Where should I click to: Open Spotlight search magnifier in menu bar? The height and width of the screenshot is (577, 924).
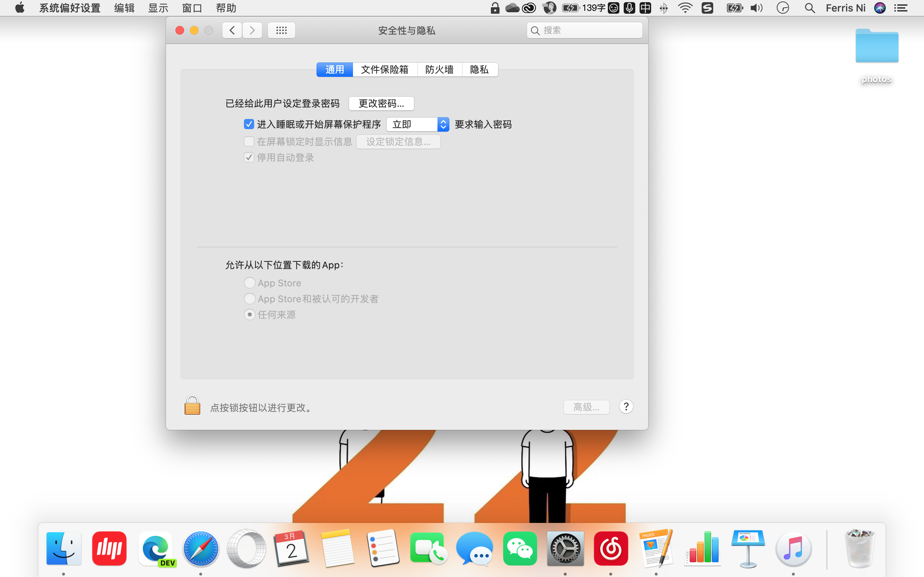[810, 8]
